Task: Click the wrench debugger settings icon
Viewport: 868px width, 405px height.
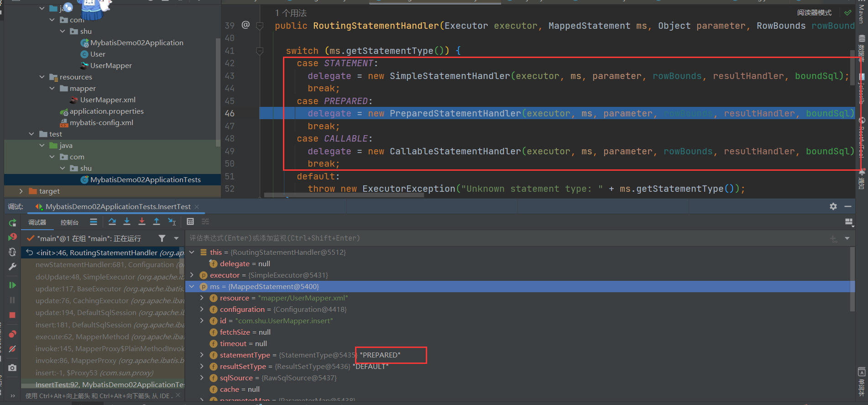Action: [x=12, y=267]
